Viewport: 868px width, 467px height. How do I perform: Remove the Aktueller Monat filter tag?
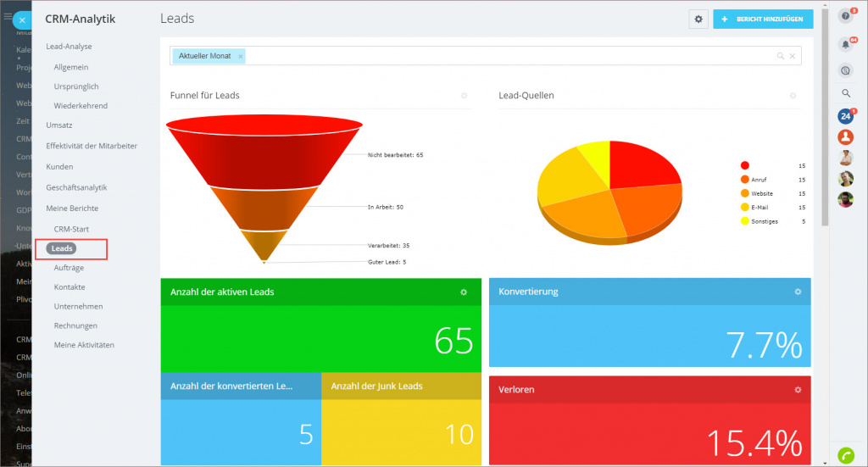point(241,56)
